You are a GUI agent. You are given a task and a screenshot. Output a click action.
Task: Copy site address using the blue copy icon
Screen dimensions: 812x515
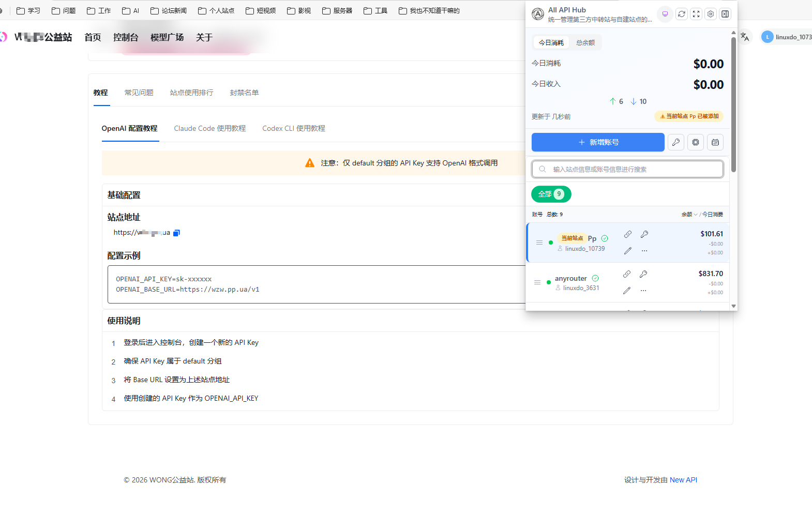click(176, 233)
